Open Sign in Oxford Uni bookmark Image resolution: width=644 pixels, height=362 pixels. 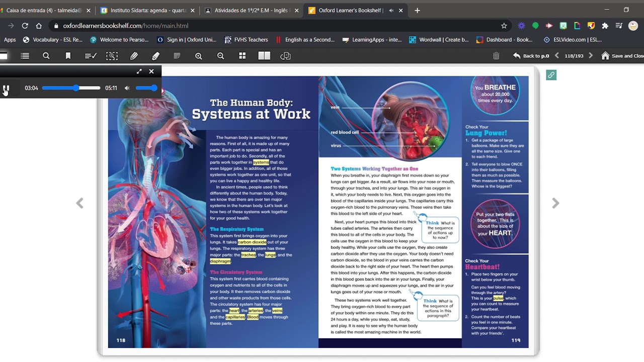(187, 40)
